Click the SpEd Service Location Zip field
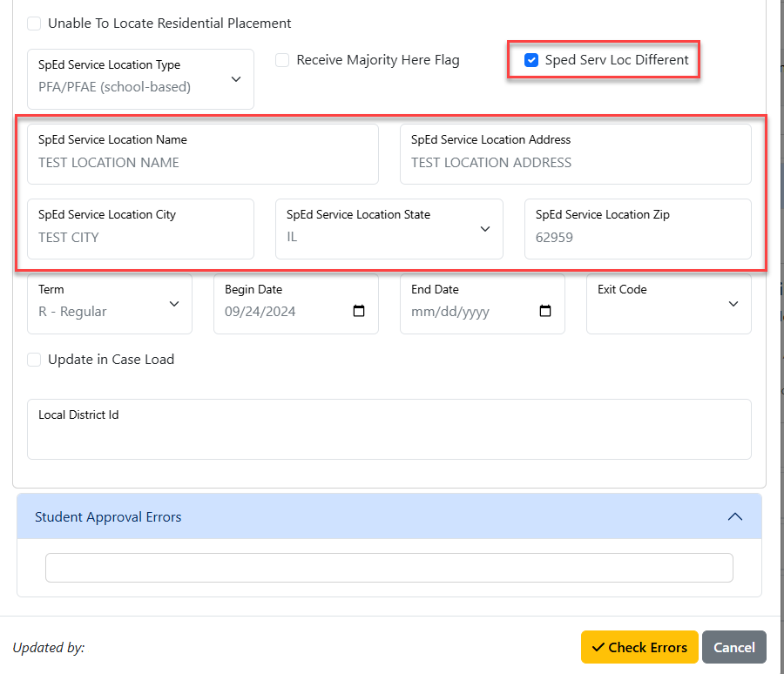The image size is (784, 674). pyautogui.click(x=638, y=229)
